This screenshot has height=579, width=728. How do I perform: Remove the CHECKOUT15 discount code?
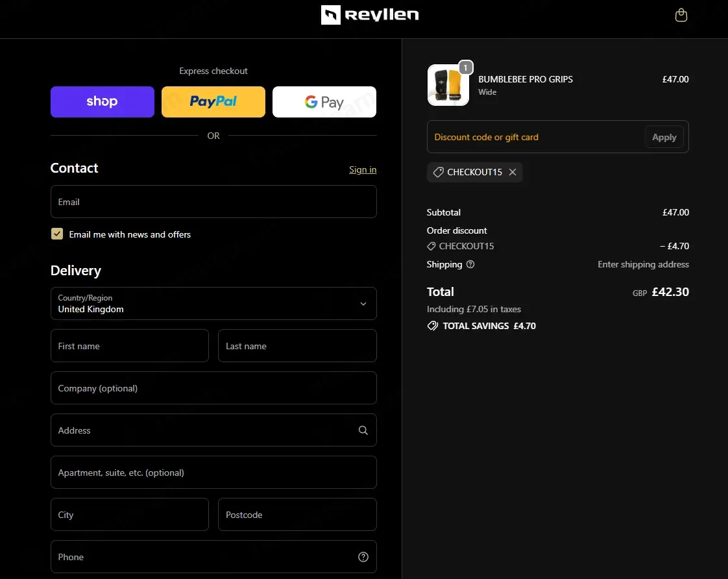tap(513, 172)
